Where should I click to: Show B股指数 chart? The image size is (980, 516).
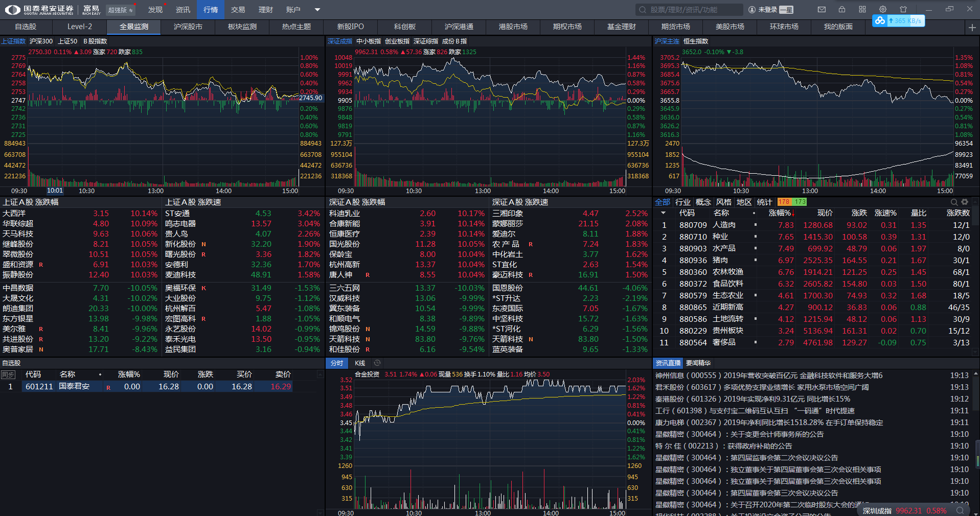pyautogui.click(x=96, y=41)
